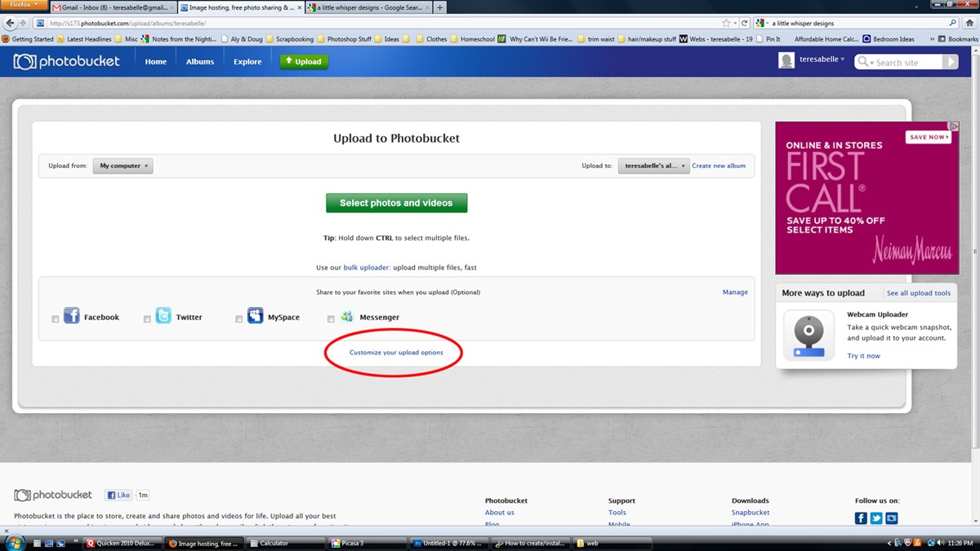Check the MySpace sharing checkbox
This screenshot has height=551, width=980.
239,319
